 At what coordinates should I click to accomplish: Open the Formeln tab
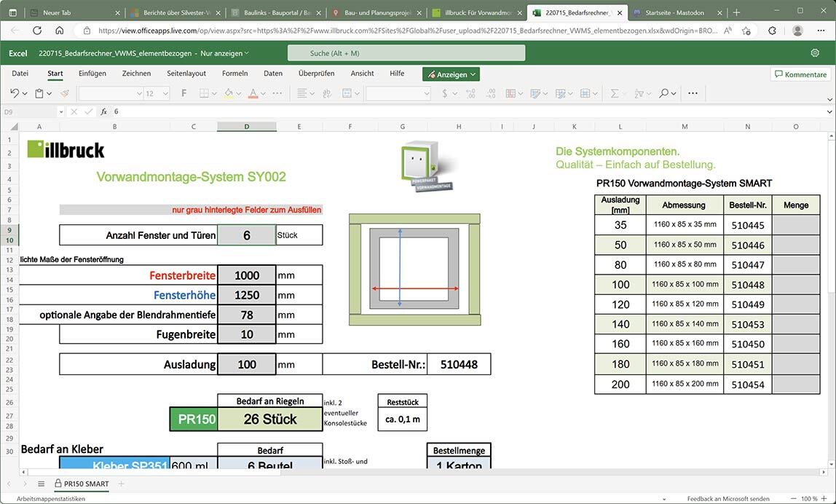pyautogui.click(x=234, y=74)
